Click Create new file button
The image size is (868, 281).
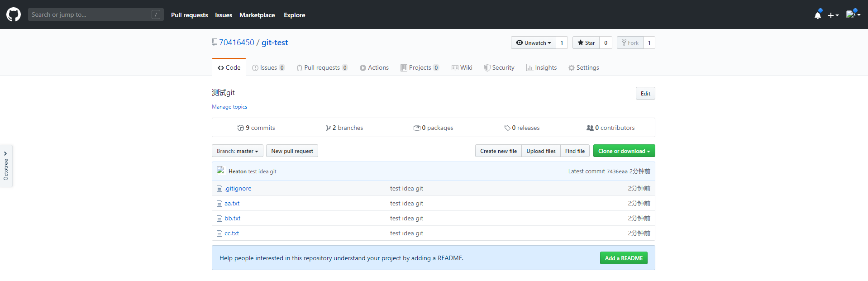click(x=498, y=151)
